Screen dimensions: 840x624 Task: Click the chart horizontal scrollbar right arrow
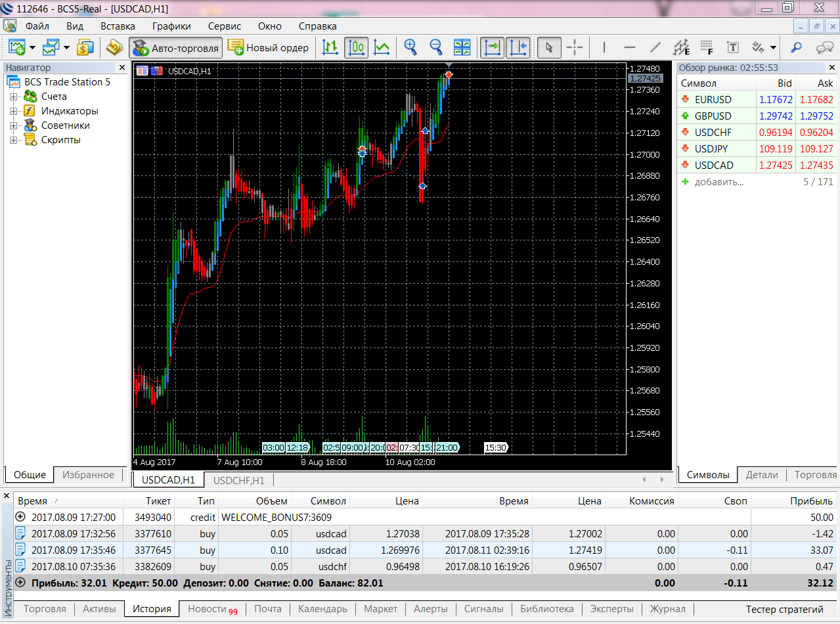663,480
